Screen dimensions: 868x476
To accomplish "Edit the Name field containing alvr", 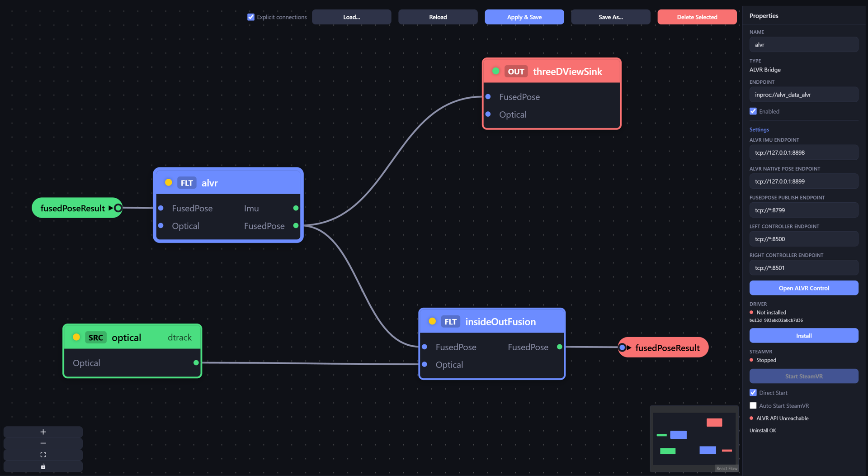I will click(804, 45).
